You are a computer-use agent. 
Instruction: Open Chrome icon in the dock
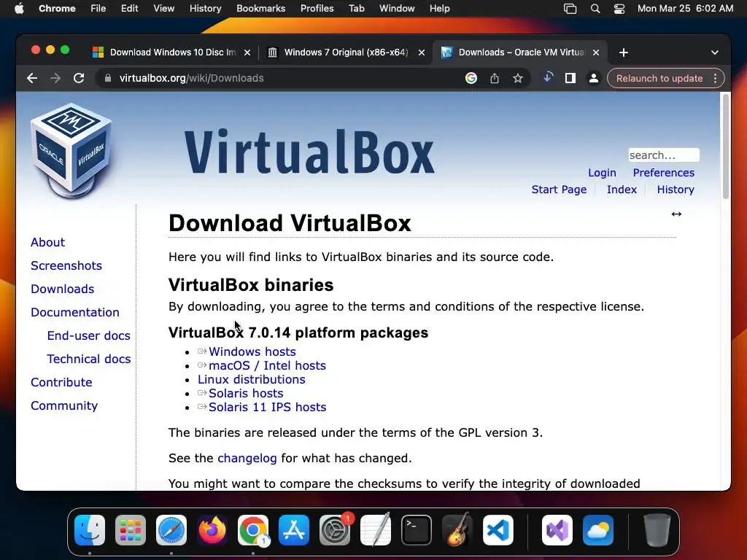point(253,530)
